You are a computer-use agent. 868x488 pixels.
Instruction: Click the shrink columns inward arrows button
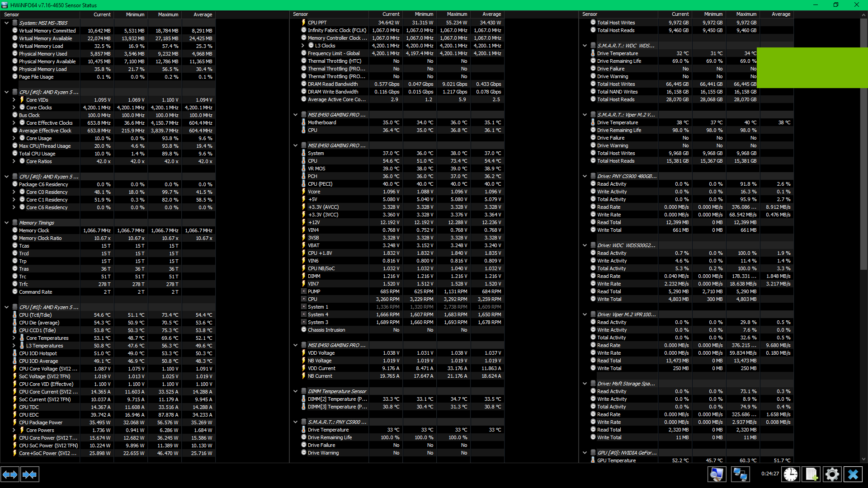[30, 474]
